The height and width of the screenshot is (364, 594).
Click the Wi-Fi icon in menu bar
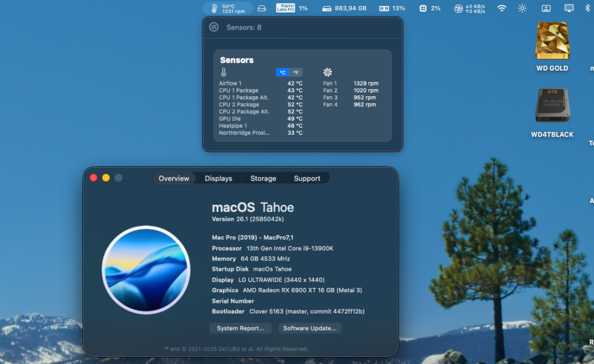pyautogui.click(x=501, y=8)
